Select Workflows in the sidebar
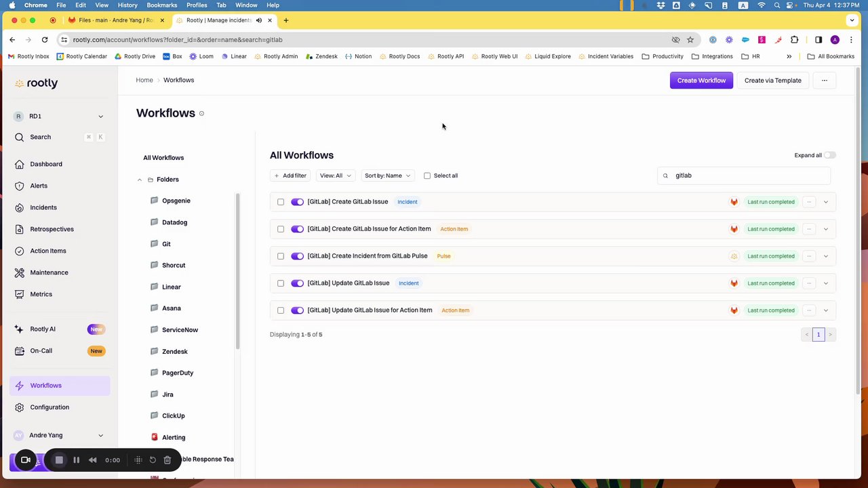This screenshot has height=488, width=868. click(61, 386)
